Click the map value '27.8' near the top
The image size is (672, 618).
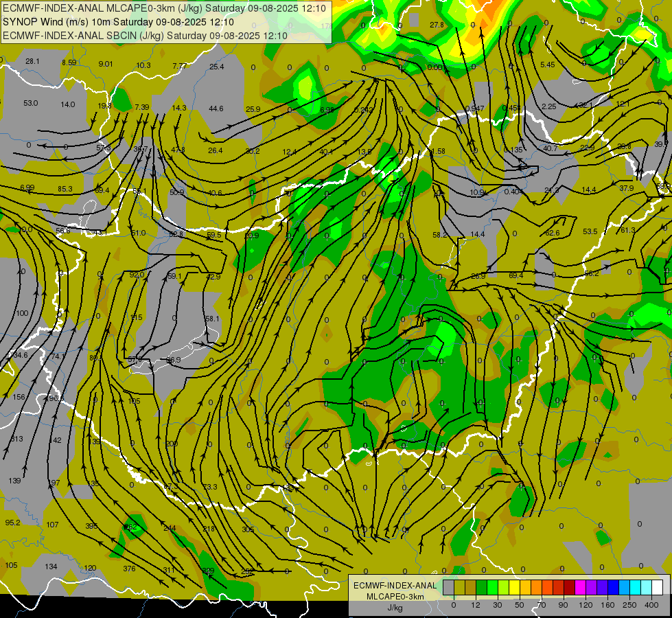coord(437,25)
